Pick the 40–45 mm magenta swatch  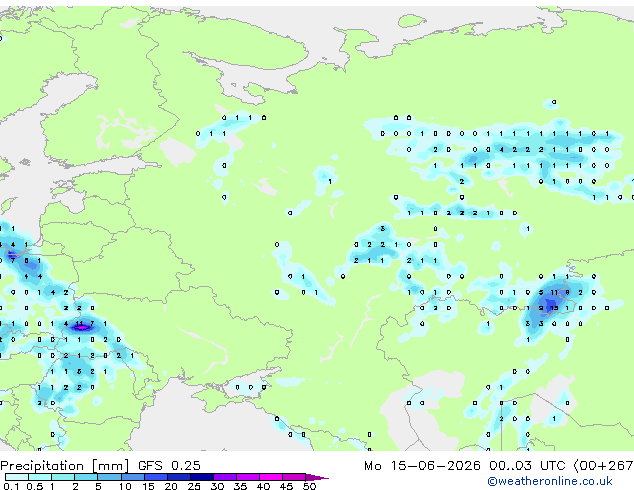(271, 477)
